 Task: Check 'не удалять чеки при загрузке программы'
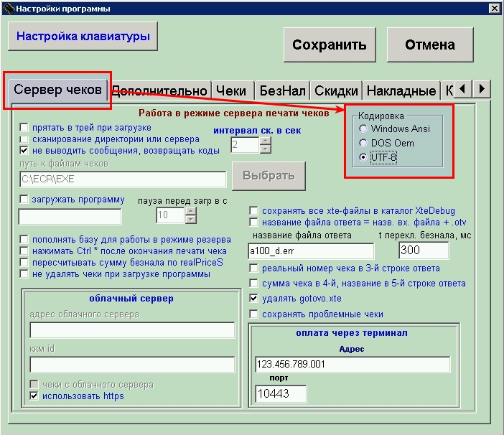click(x=24, y=273)
